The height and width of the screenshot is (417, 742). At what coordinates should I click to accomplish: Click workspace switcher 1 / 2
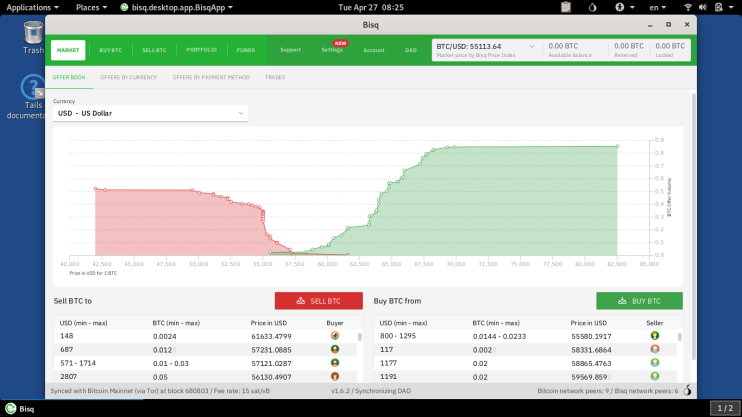click(x=724, y=408)
